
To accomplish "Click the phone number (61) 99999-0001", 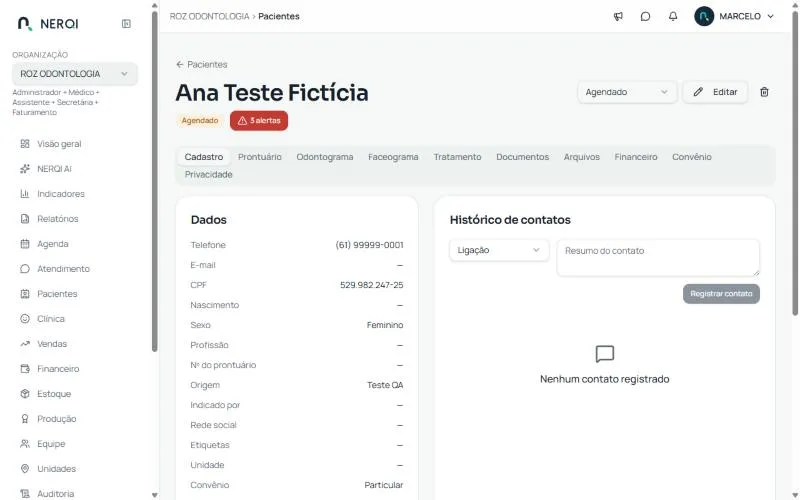I will [369, 245].
